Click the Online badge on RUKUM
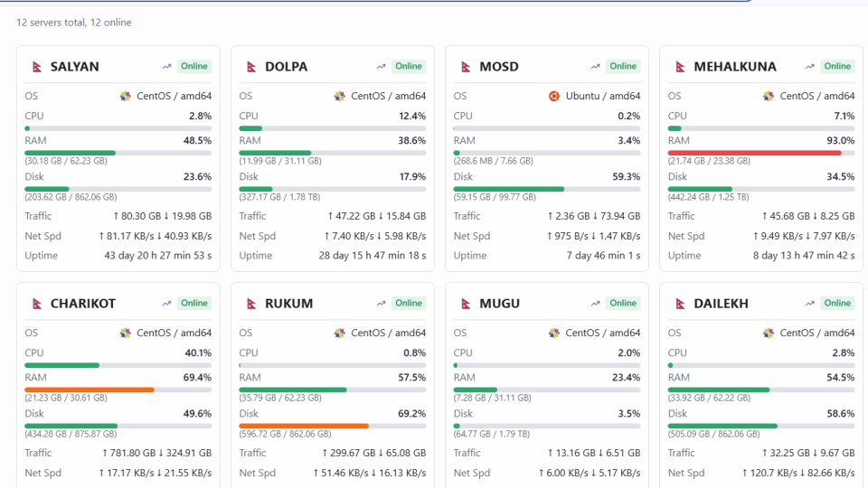Viewport: 868px width, 488px height. [409, 304]
